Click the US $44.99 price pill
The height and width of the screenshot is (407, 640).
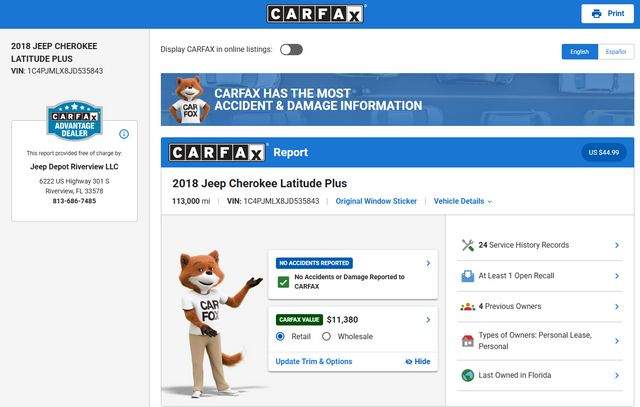[x=604, y=152]
